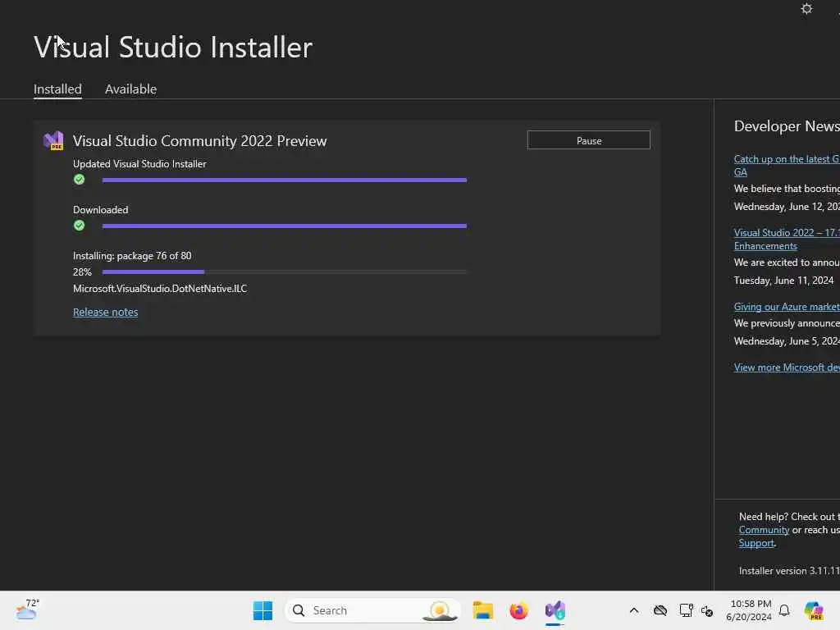Click 'We previously announce' news summary
This screenshot has height=630, width=840.
[x=787, y=323]
